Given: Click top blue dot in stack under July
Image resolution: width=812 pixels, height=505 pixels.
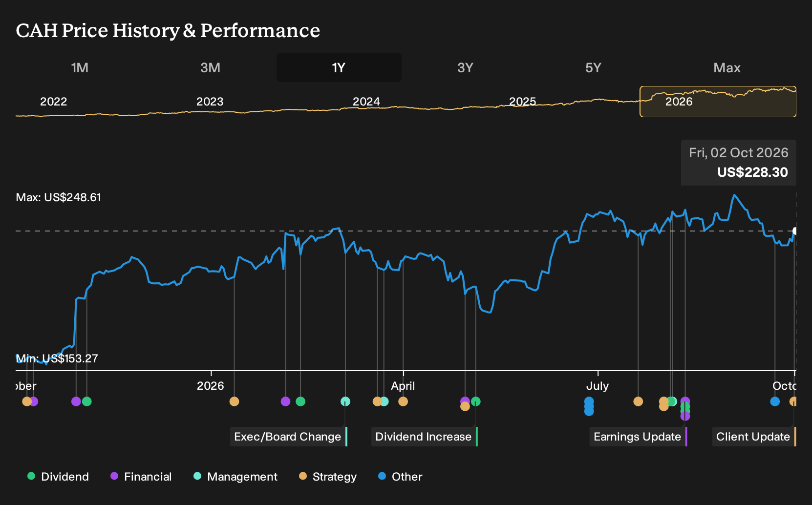Looking at the screenshot, I should click(x=589, y=401).
